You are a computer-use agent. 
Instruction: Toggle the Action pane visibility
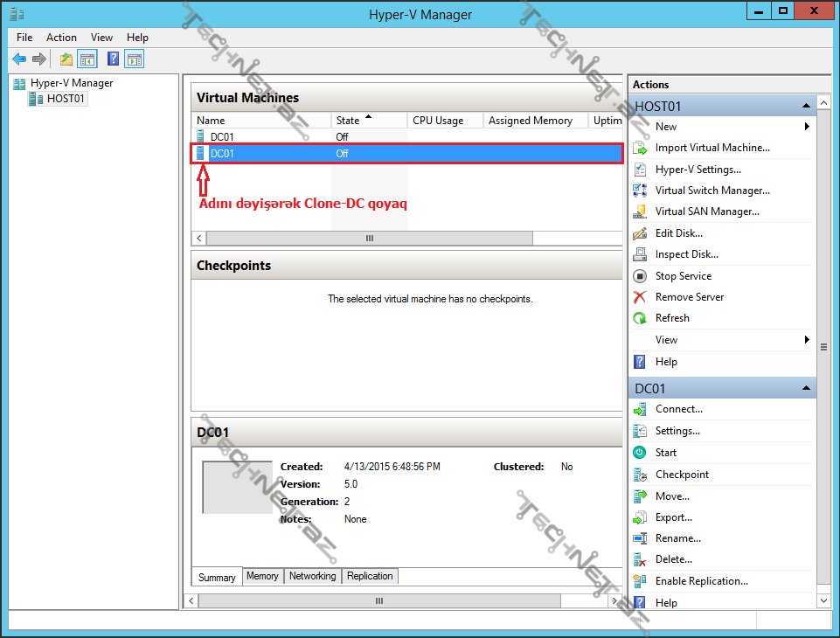click(x=134, y=59)
